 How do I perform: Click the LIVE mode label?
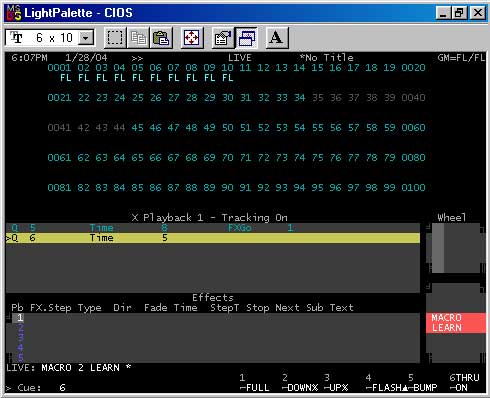click(239, 58)
